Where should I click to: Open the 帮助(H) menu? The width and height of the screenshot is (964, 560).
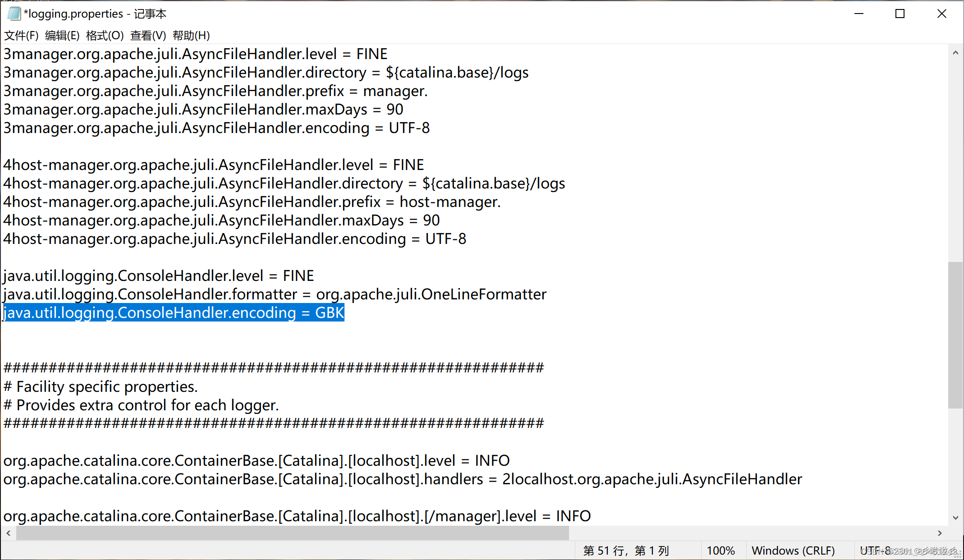(191, 35)
